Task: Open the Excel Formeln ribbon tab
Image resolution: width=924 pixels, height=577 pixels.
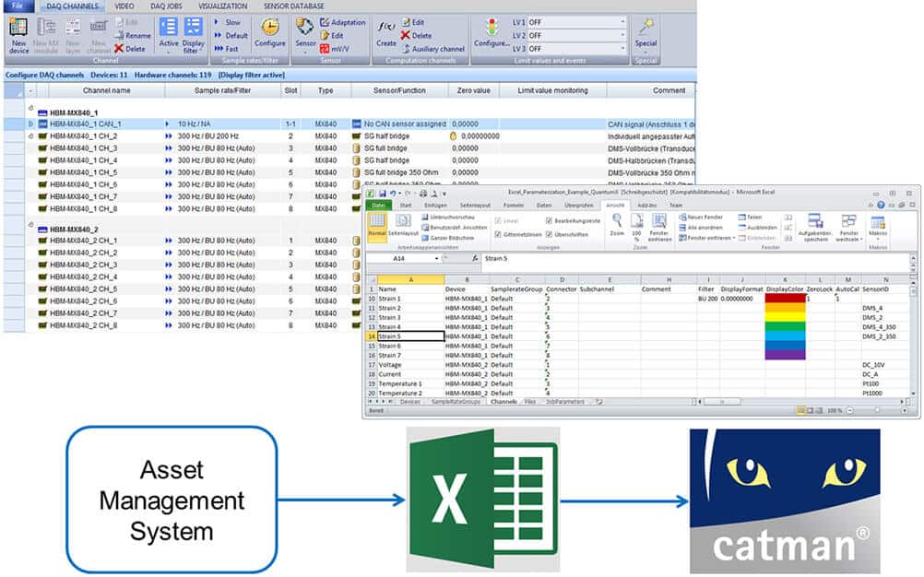Action: coord(514,206)
